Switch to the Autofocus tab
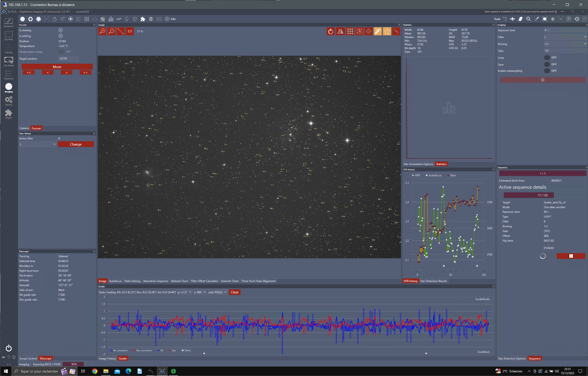 115,281
